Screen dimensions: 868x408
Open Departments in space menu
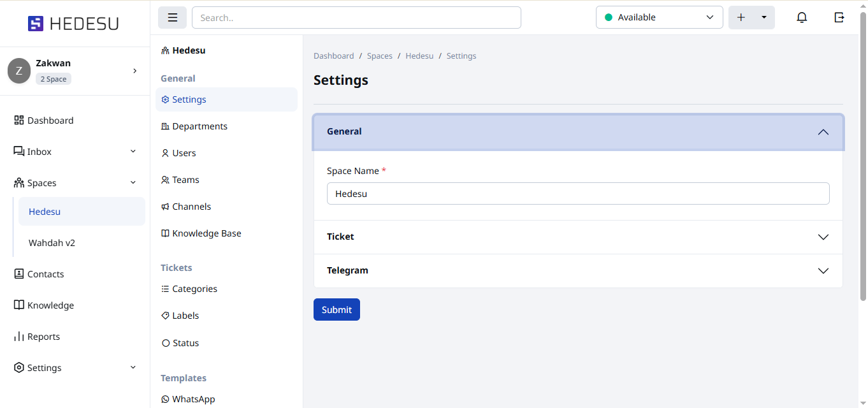pos(199,126)
